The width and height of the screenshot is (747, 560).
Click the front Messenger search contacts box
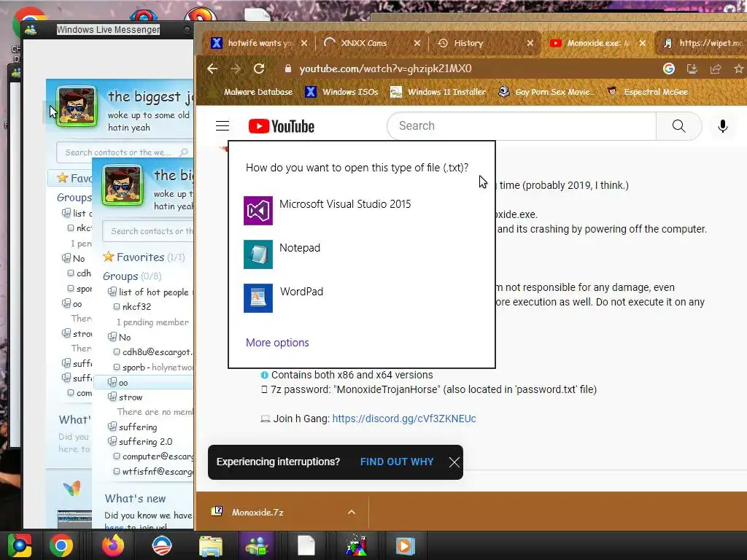[x=149, y=231]
